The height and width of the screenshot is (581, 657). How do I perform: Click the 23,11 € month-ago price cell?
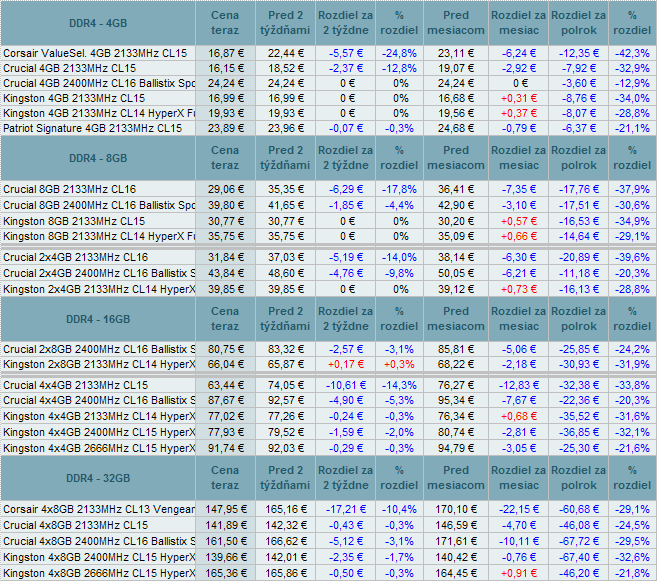click(456, 53)
